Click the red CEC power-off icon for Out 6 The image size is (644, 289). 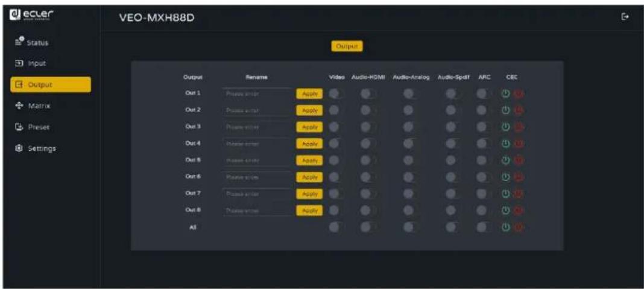click(x=517, y=177)
